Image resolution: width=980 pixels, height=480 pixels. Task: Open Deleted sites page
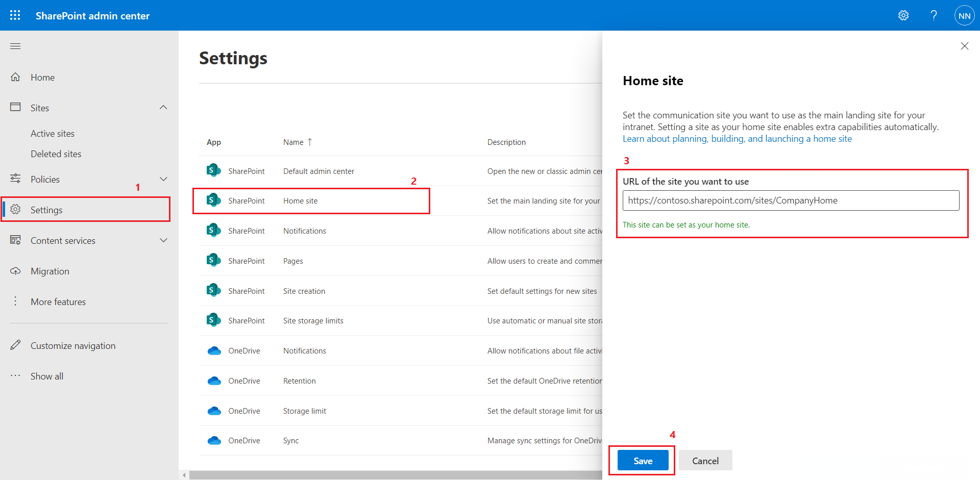[x=56, y=154]
